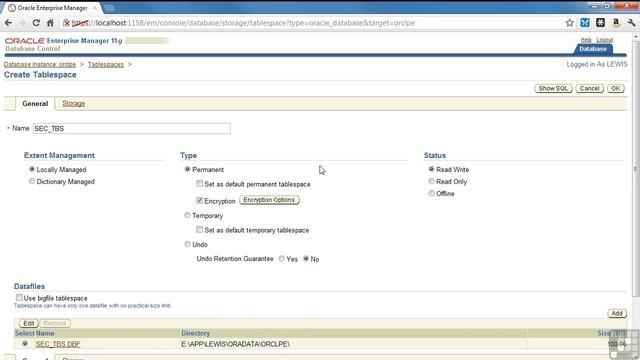640x360 pixels.
Task: Select Locally Managed extent management
Action: (x=32, y=169)
